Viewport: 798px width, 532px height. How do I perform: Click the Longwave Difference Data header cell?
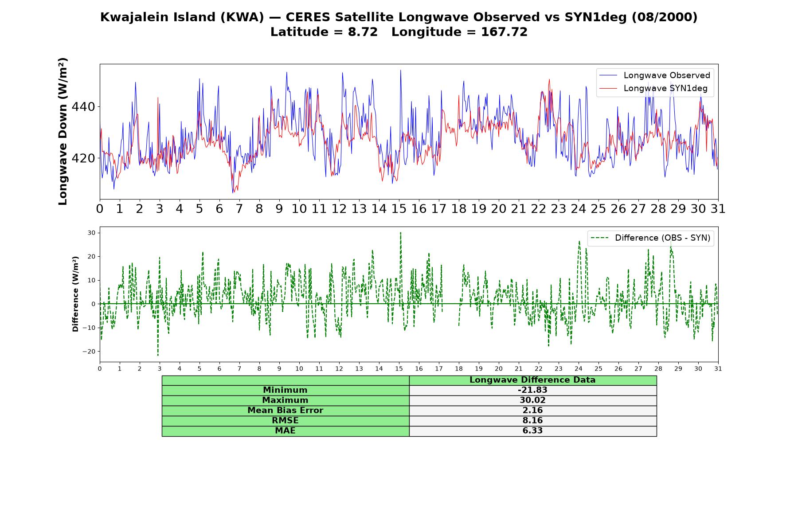(533, 380)
